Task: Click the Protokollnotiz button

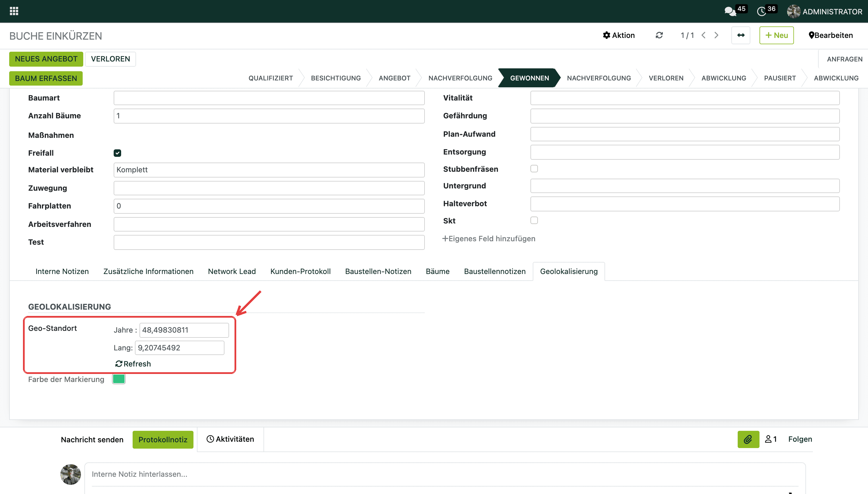Action: [x=163, y=440]
